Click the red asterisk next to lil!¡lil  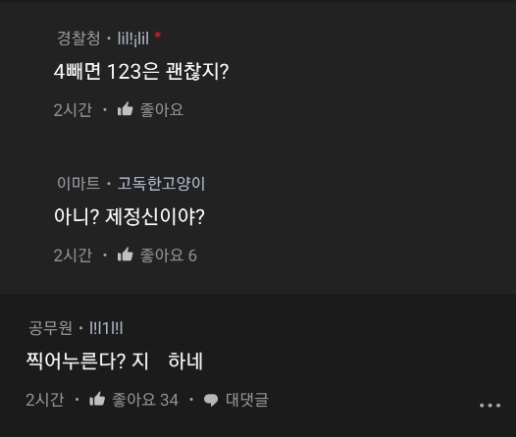pyautogui.click(x=158, y=35)
